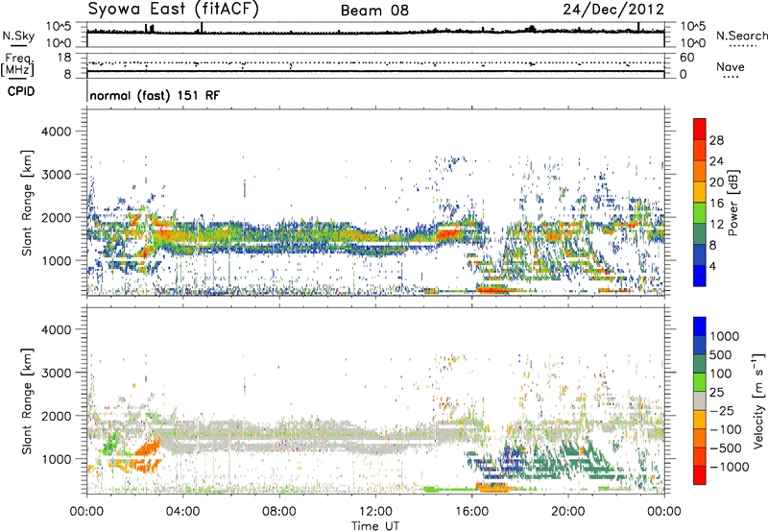Click the '1000' value on Velocity colorbar

click(724, 336)
